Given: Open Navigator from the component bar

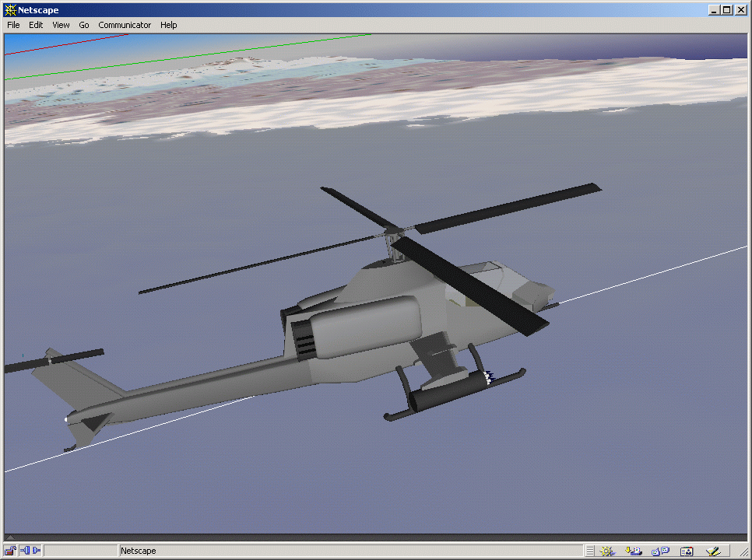Looking at the screenshot, I should pos(608,551).
